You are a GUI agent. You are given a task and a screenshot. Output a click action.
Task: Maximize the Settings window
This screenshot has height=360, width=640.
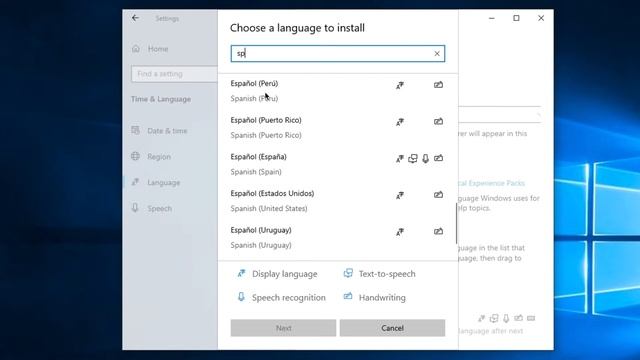point(516,18)
